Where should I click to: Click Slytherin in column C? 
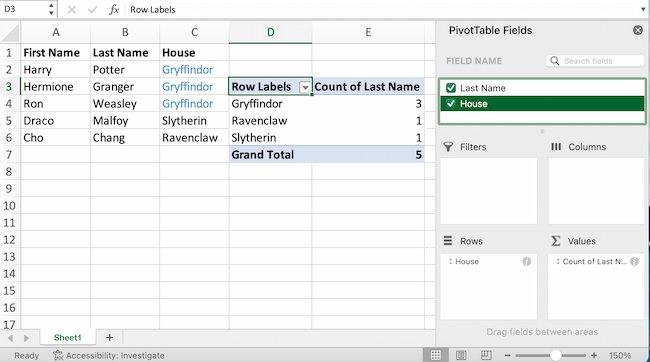tap(194, 121)
